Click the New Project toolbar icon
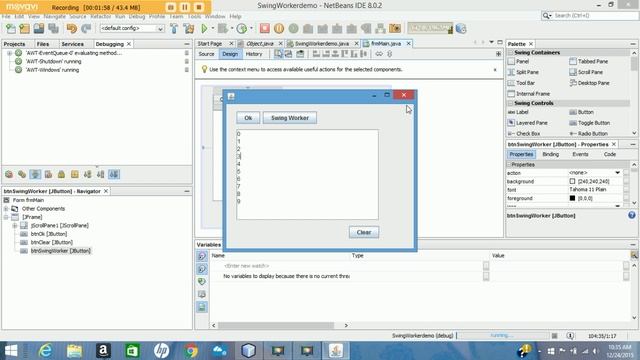This screenshot has height=360, width=640. [x=24, y=29]
